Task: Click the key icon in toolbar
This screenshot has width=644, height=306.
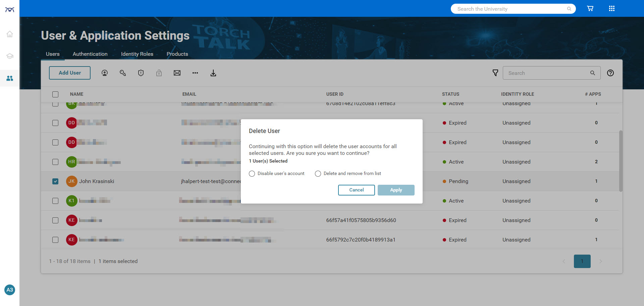Action: click(123, 73)
